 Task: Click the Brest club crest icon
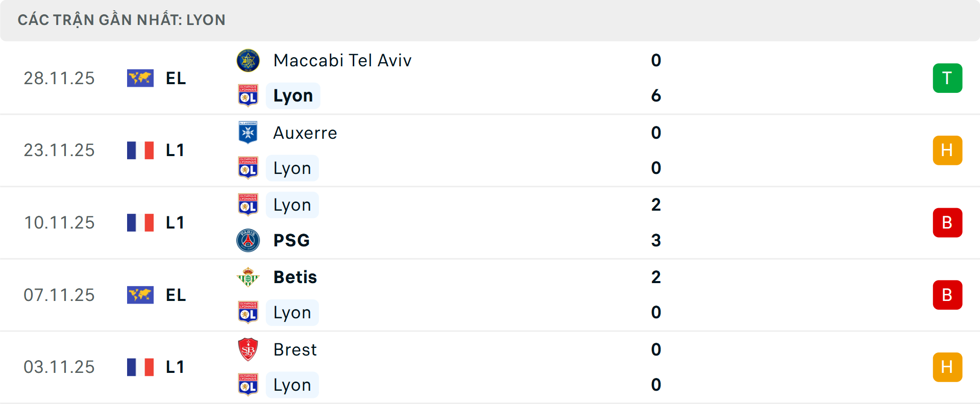pyautogui.click(x=248, y=349)
